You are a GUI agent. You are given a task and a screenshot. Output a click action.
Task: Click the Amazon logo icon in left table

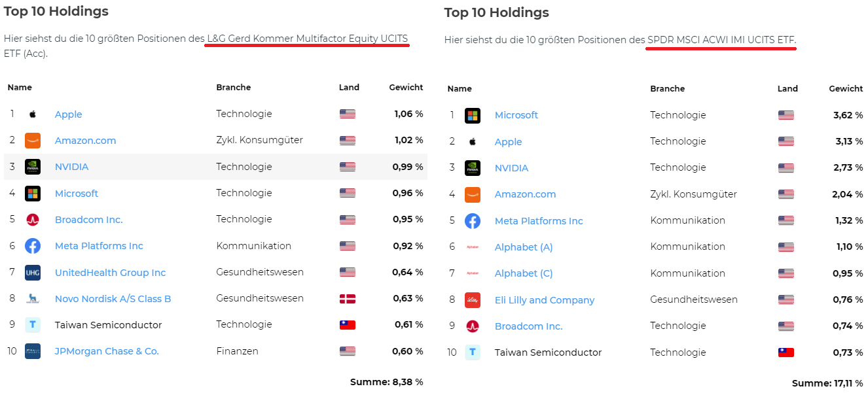tap(33, 141)
